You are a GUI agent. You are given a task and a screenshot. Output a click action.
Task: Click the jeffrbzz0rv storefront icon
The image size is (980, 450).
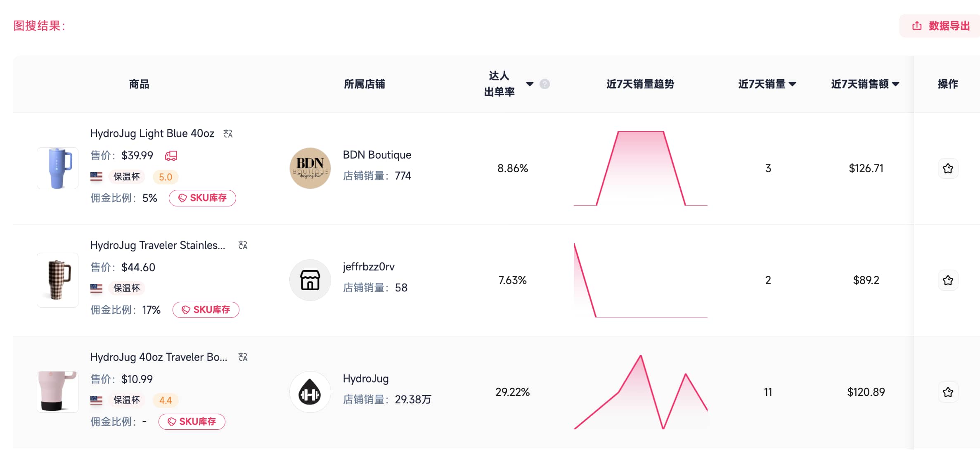point(310,280)
